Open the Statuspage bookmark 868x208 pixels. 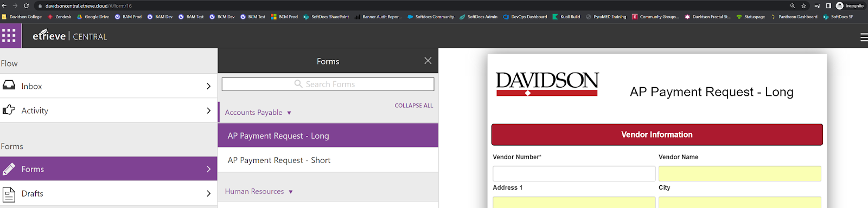point(751,17)
